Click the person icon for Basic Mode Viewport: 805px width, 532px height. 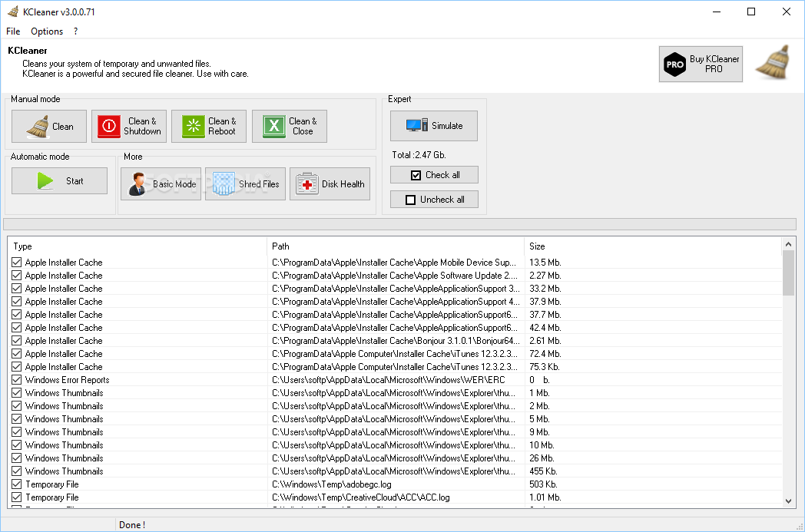coord(137,183)
